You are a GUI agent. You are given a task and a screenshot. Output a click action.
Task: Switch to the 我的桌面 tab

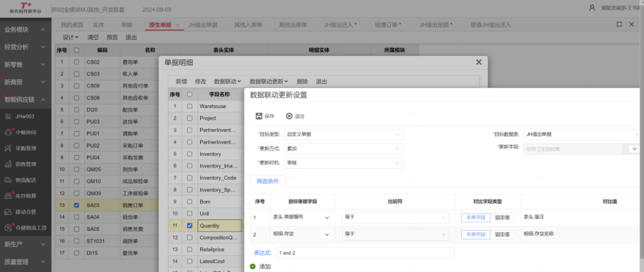(72, 25)
